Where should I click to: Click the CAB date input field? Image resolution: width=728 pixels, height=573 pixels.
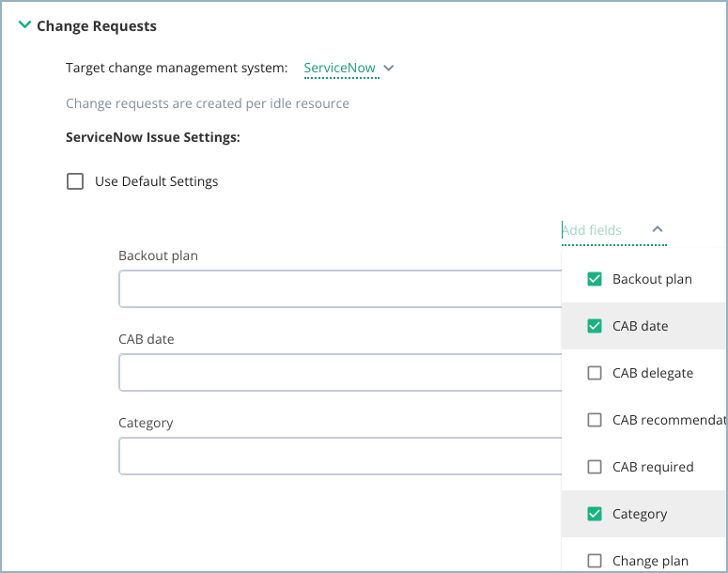(x=340, y=372)
